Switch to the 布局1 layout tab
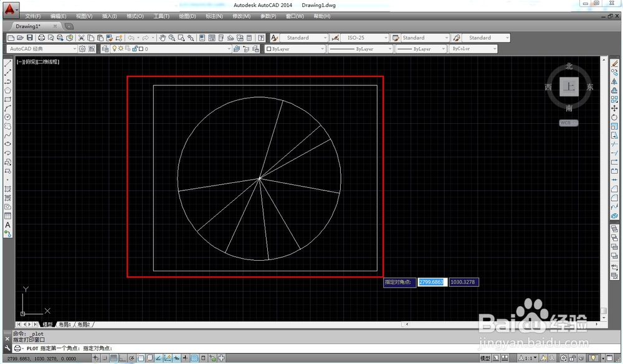 (x=65, y=324)
